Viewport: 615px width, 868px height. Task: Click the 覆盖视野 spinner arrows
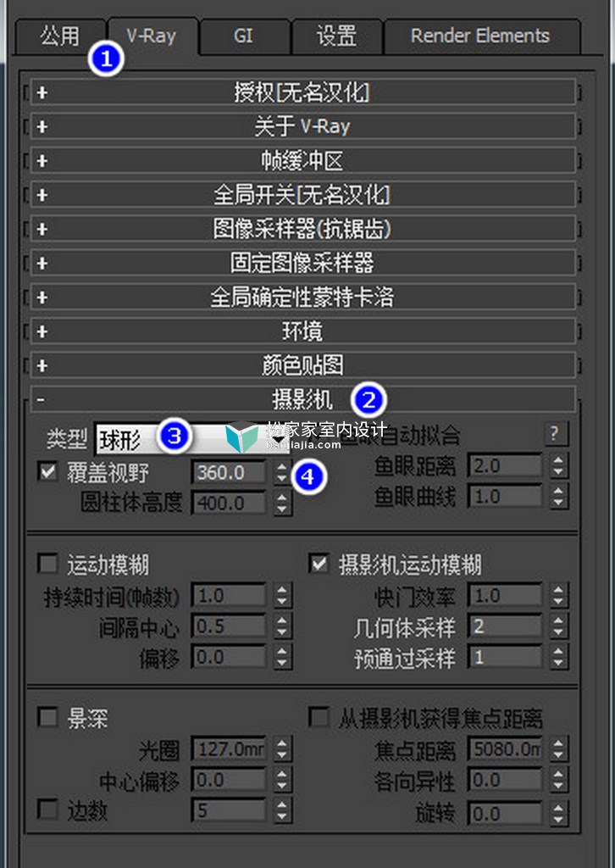[x=283, y=473]
